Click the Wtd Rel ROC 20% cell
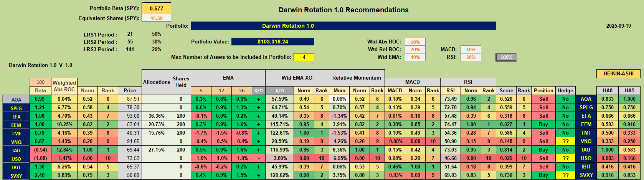644x180 pixels. [x=415, y=49]
